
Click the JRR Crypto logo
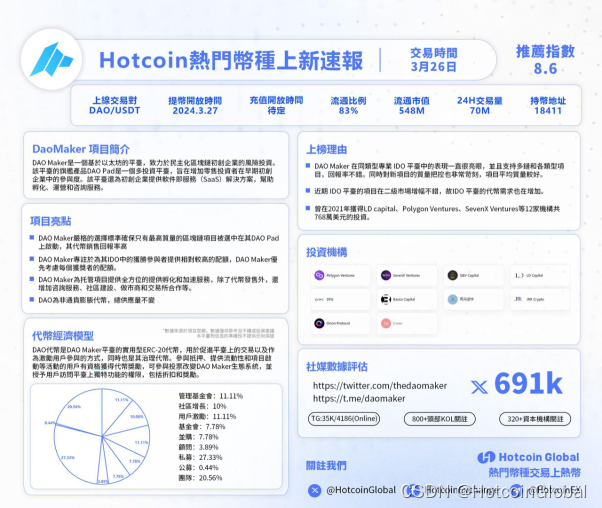pos(519,299)
